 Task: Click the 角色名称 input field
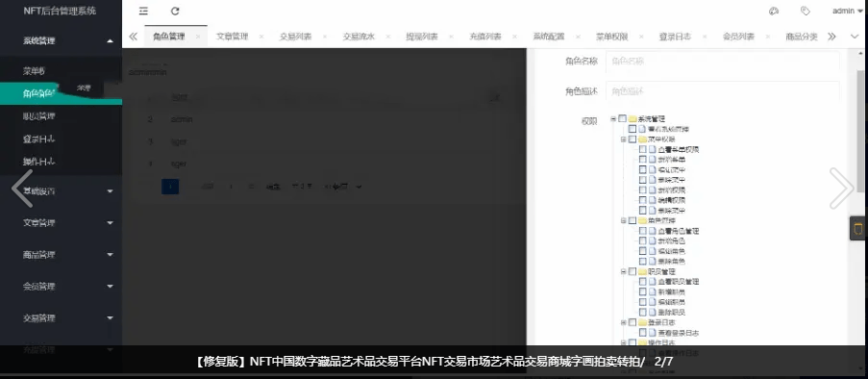[x=723, y=61]
